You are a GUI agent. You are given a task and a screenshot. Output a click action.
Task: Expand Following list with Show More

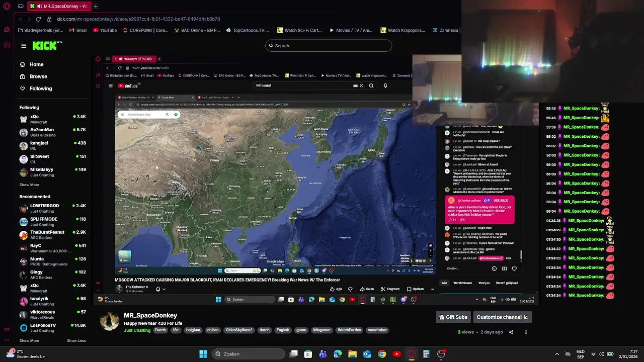pos(29,185)
